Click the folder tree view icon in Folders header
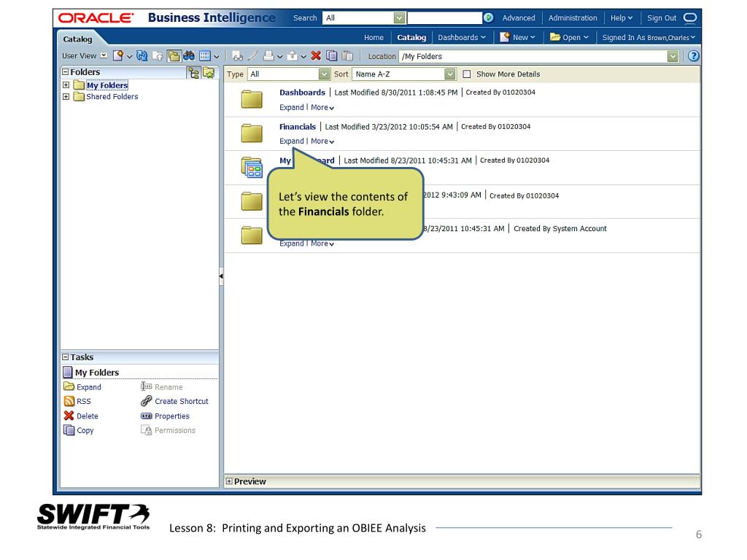The height and width of the screenshot is (560, 747). pyautogui.click(x=193, y=73)
